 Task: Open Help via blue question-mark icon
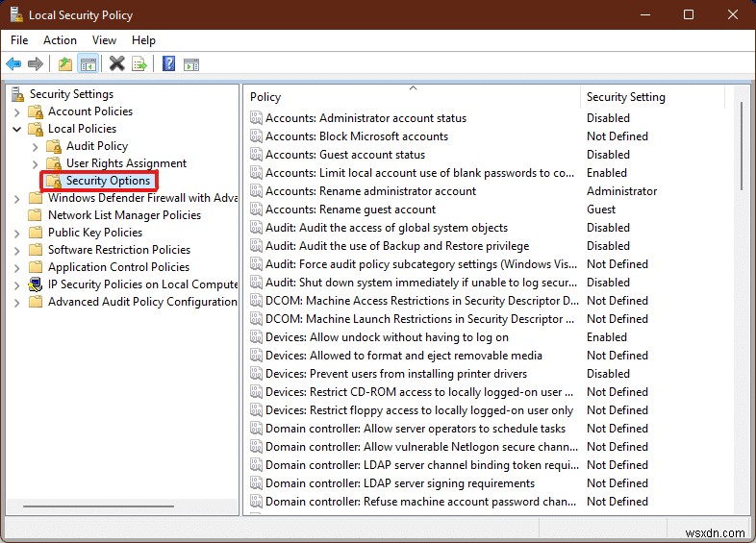pos(168,63)
